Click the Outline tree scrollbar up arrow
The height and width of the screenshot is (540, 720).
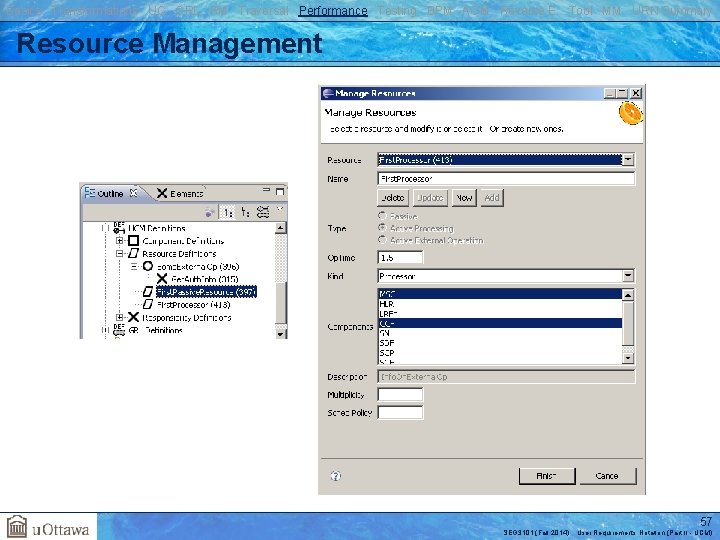click(281, 227)
